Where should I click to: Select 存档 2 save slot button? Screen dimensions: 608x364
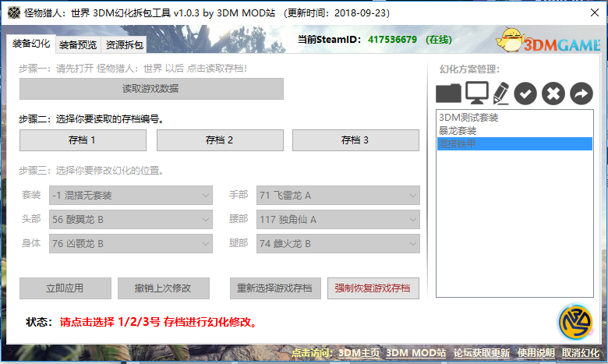pos(219,140)
